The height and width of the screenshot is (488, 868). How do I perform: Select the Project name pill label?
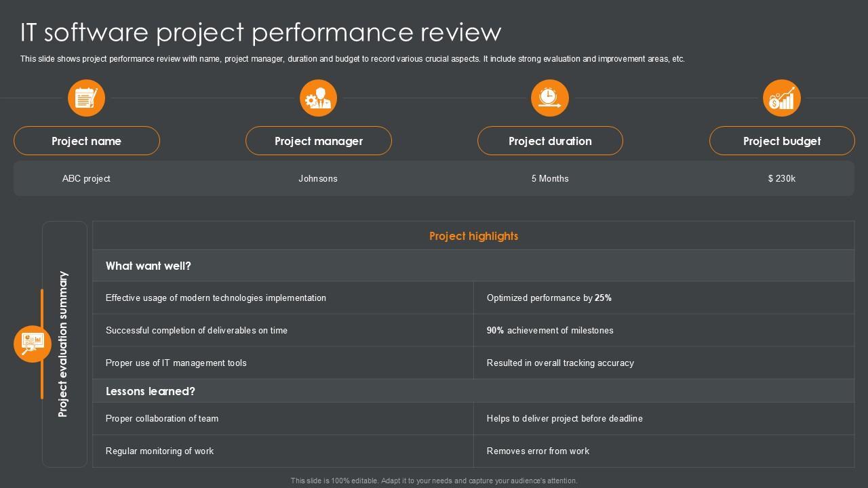pos(87,141)
